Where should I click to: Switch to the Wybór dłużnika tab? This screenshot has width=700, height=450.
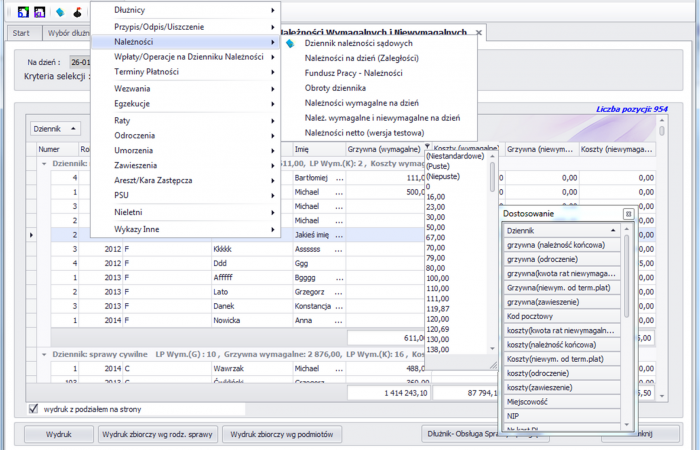click(67, 33)
